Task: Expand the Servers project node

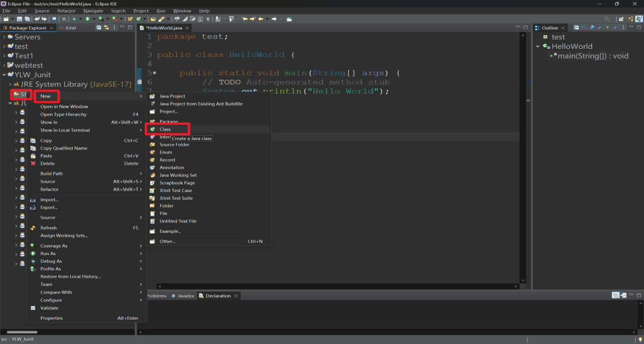Action: (4, 37)
